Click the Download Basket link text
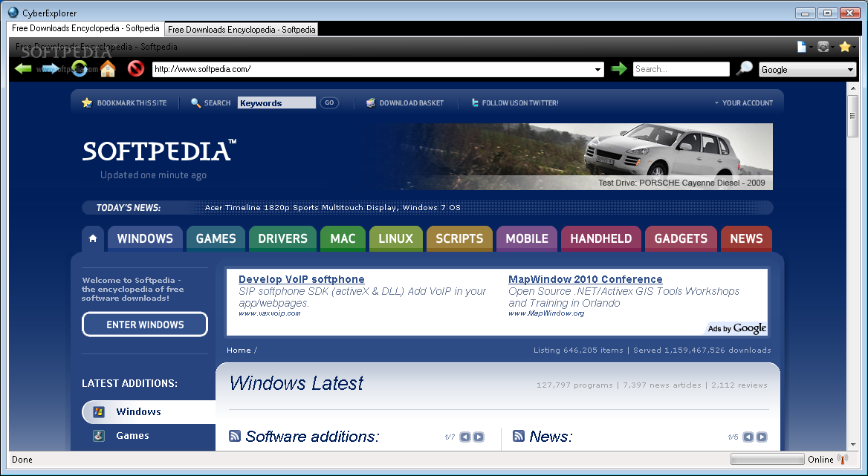The image size is (868, 476). 411,102
